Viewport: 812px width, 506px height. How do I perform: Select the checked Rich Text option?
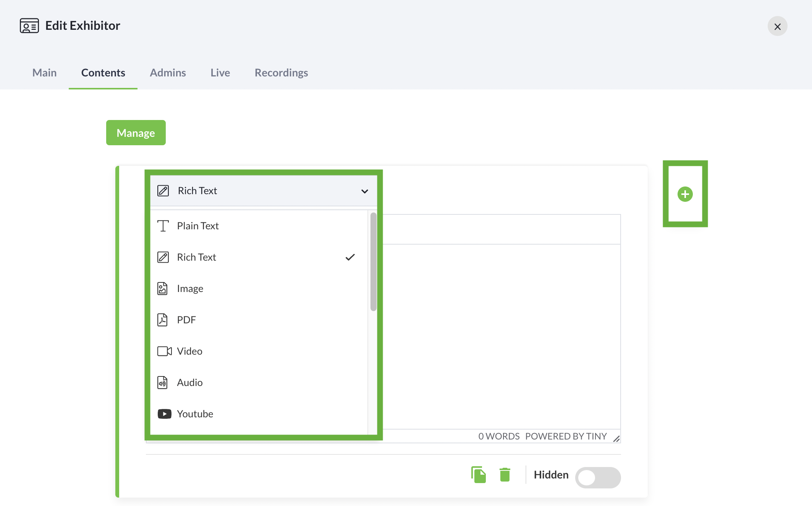[197, 257]
